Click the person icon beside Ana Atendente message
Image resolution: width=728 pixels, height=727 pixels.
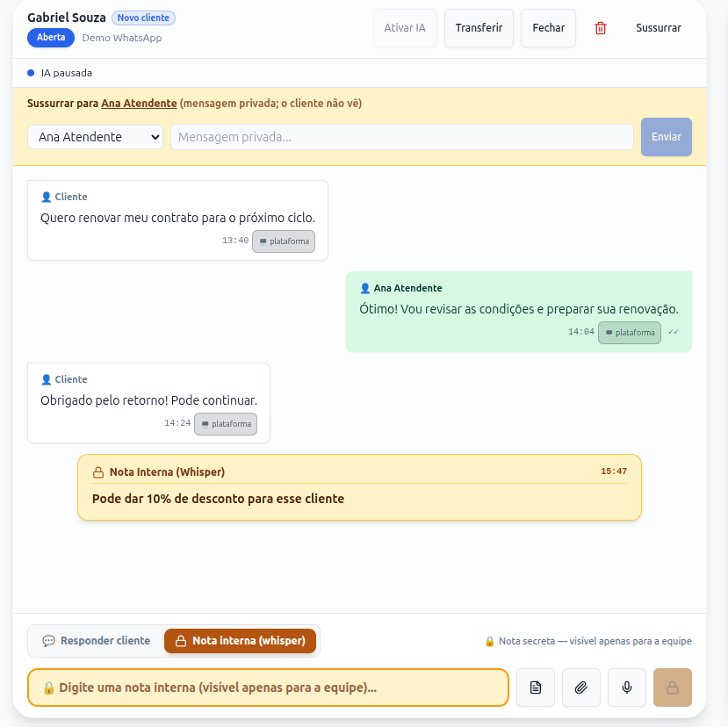tap(365, 288)
